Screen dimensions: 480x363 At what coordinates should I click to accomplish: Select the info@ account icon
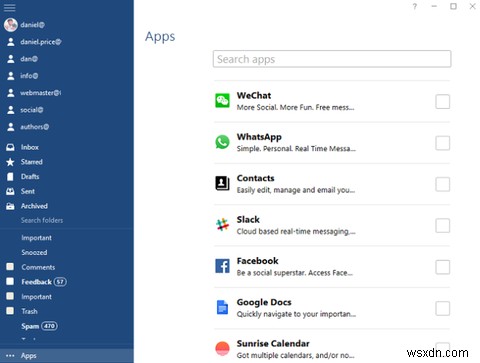coord(11,76)
